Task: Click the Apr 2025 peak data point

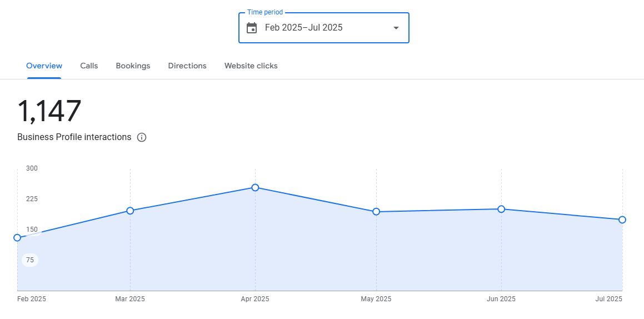Action: coord(255,188)
